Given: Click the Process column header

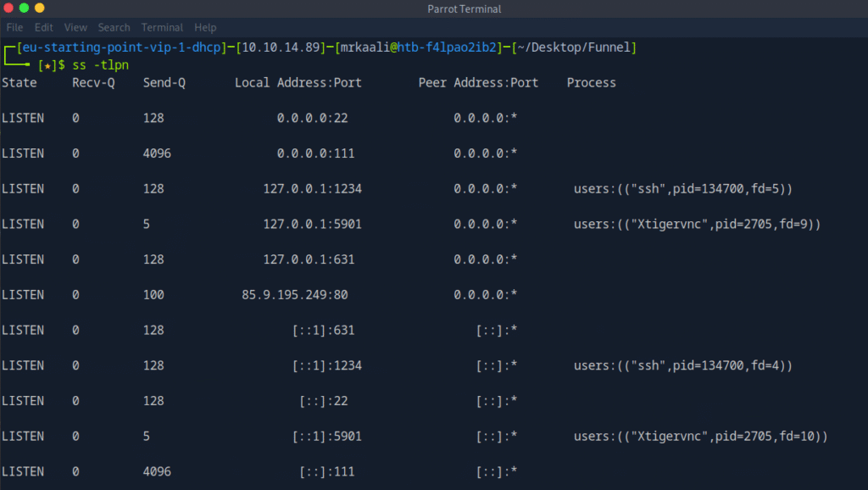Looking at the screenshot, I should coord(591,83).
